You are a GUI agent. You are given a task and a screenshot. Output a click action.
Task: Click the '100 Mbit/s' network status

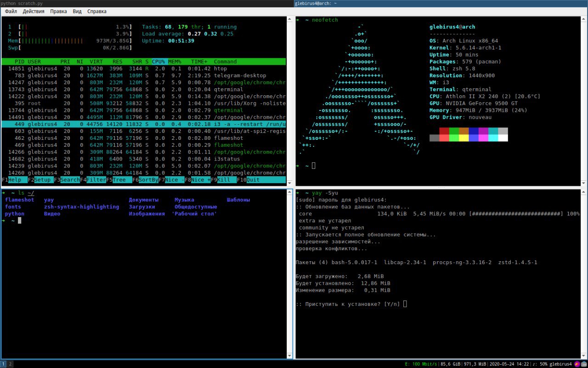click(421, 364)
